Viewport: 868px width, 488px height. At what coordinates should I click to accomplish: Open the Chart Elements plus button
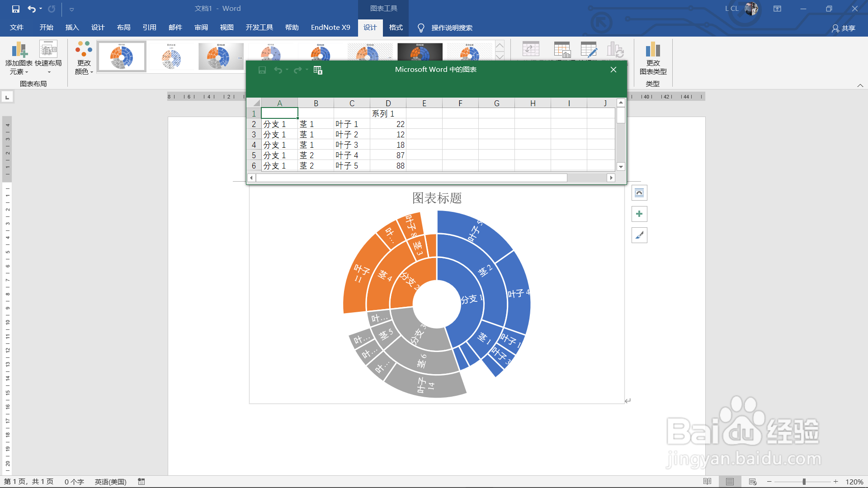[x=639, y=214]
